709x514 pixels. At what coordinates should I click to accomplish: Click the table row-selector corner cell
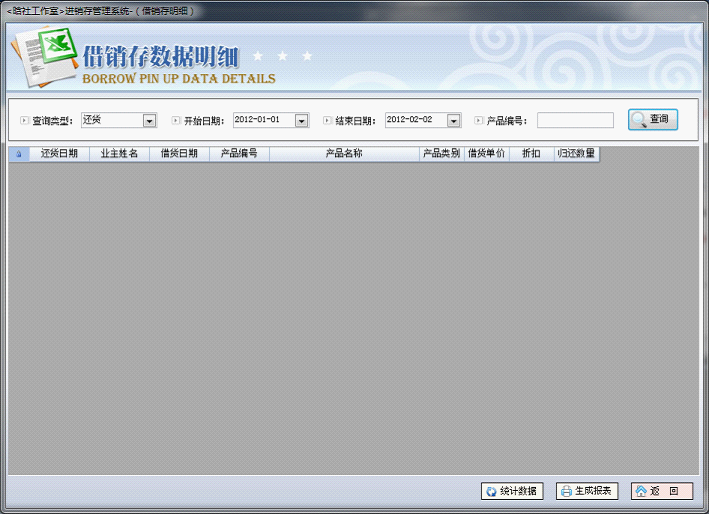pos(19,154)
